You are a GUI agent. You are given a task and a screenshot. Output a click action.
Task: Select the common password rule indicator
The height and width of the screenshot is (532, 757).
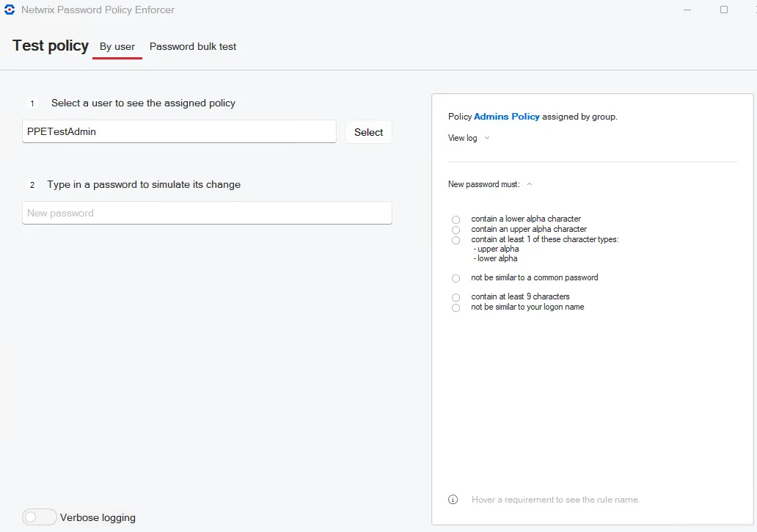456,279
